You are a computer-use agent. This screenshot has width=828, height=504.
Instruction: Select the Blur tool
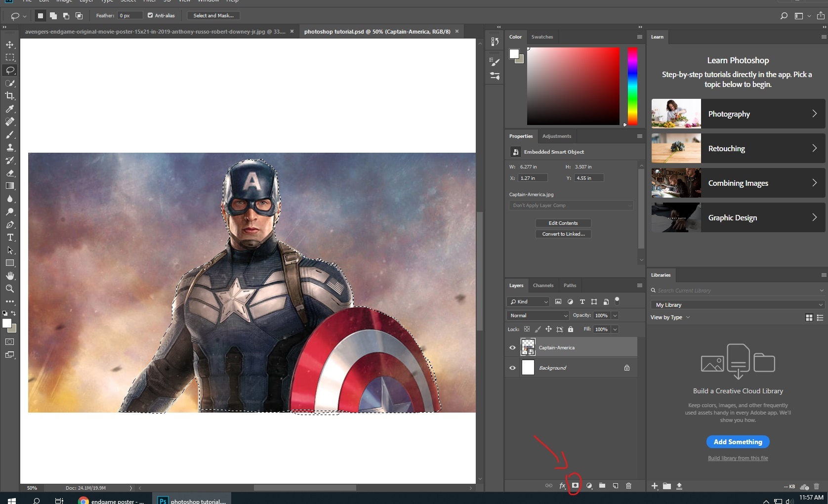pyautogui.click(x=10, y=199)
